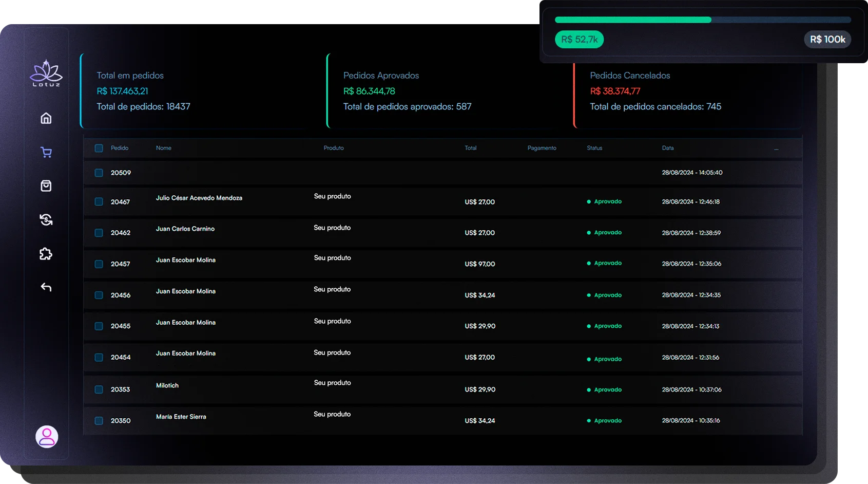Open the three-dots column options in the table header

tap(776, 148)
